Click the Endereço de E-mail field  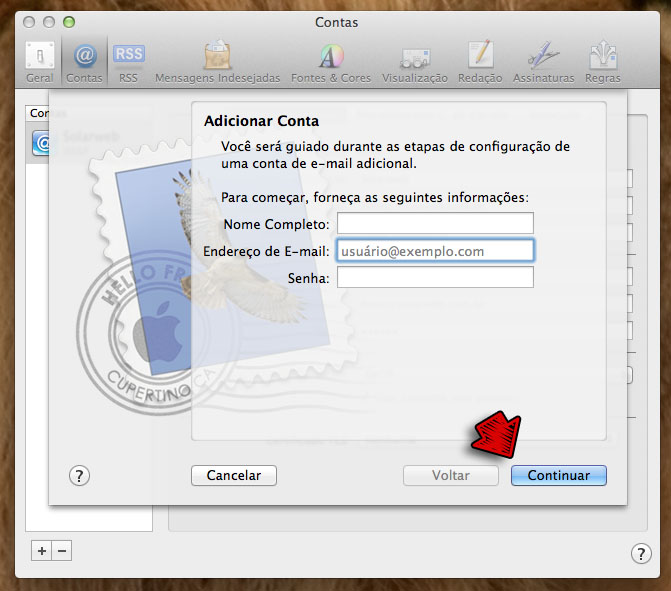click(x=435, y=251)
